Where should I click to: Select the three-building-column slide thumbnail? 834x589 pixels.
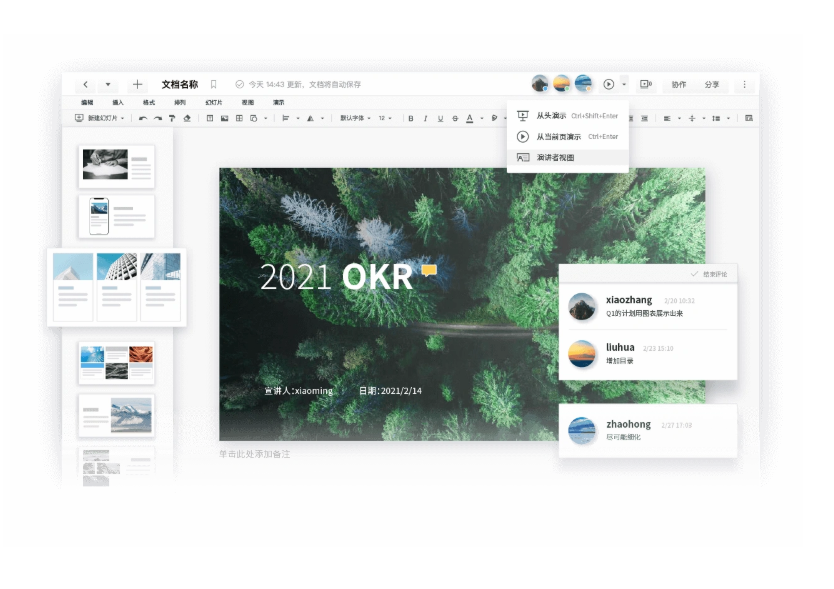(116, 287)
